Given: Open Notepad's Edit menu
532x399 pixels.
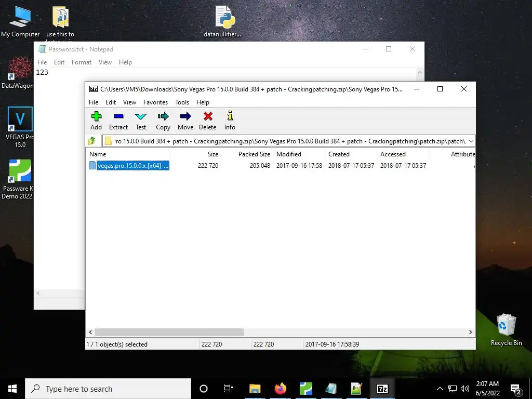Looking at the screenshot, I should point(59,62).
